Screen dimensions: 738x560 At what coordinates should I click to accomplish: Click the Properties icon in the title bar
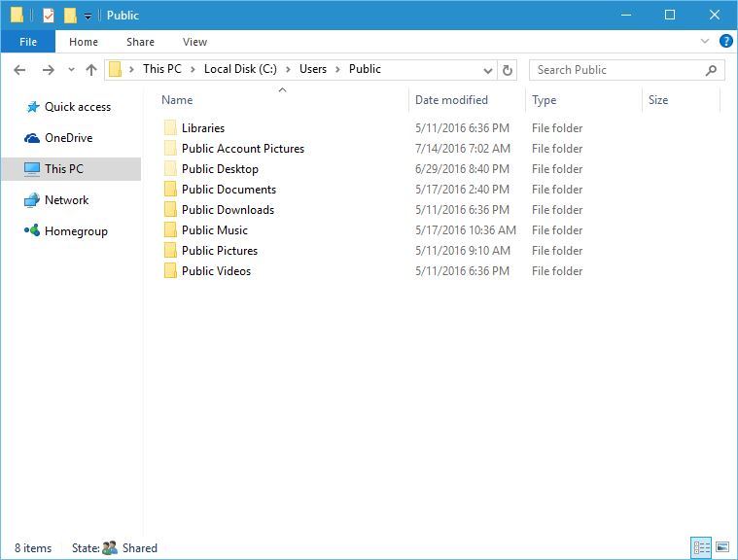(49, 16)
